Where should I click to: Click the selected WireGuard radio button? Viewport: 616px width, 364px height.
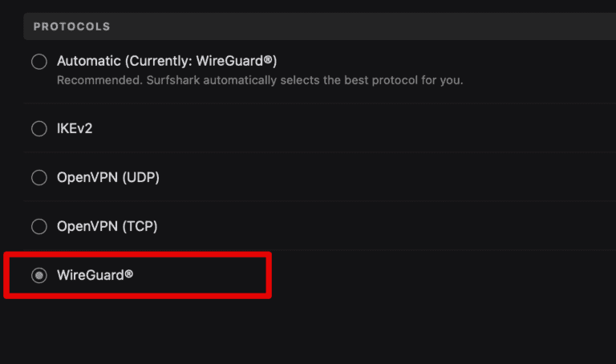[x=38, y=276]
